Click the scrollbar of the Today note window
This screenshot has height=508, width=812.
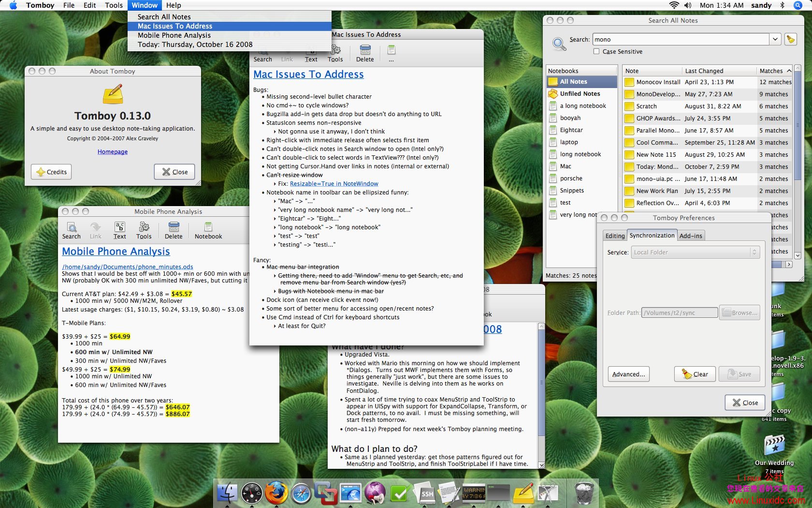tap(541, 395)
